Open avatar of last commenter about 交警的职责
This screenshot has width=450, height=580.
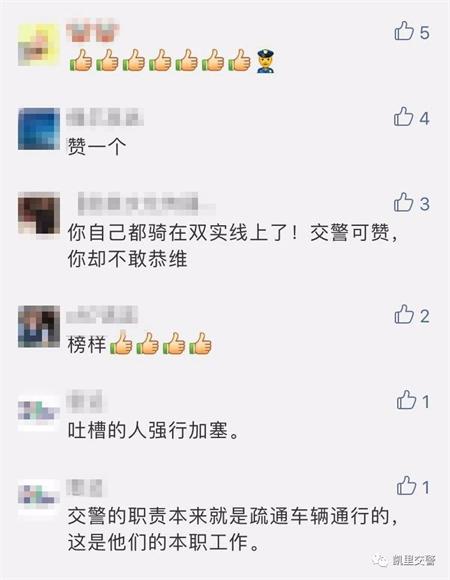[x=39, y=496]
